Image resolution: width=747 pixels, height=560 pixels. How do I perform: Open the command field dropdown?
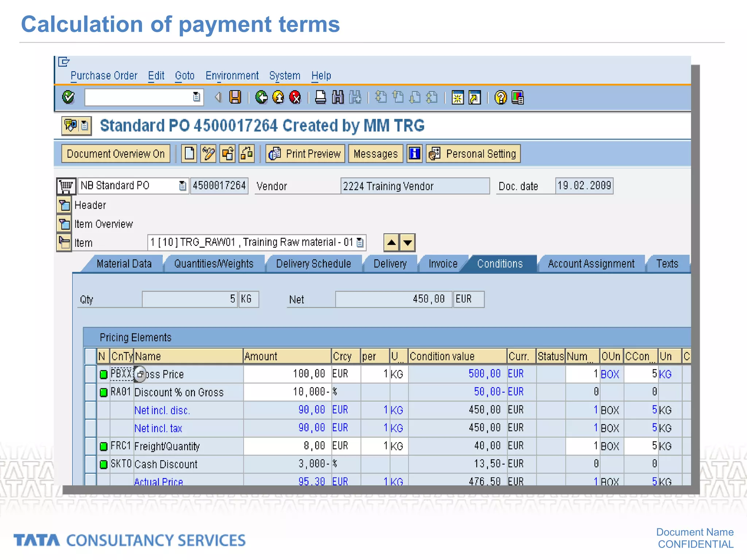coord(197,97)
